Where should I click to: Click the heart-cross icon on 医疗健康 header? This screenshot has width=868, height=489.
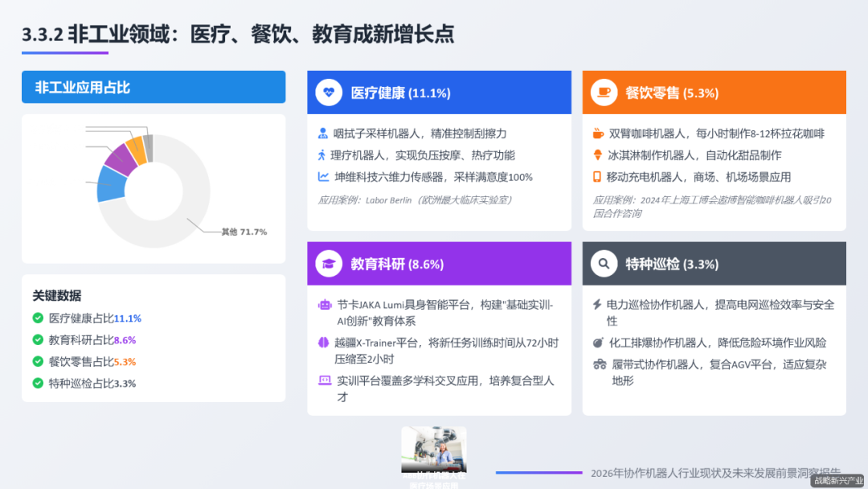(330, 92)
